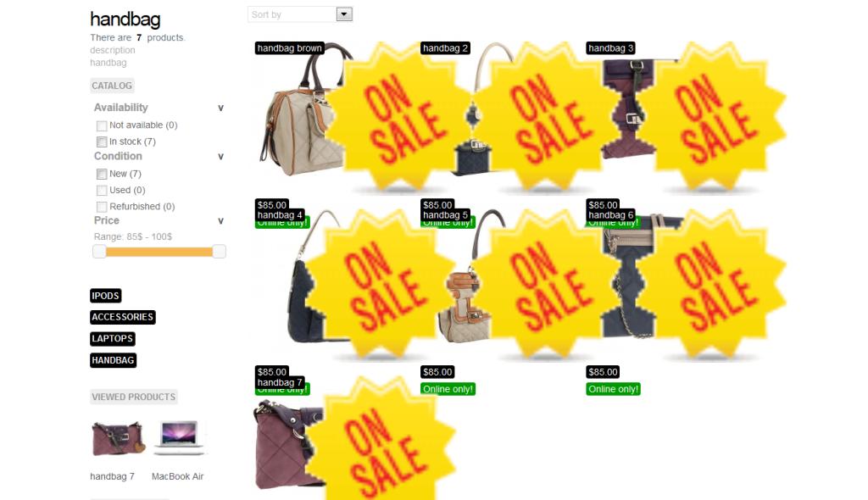
Task: Open the handbag 7 viewed product link
Action: [113, 476]
